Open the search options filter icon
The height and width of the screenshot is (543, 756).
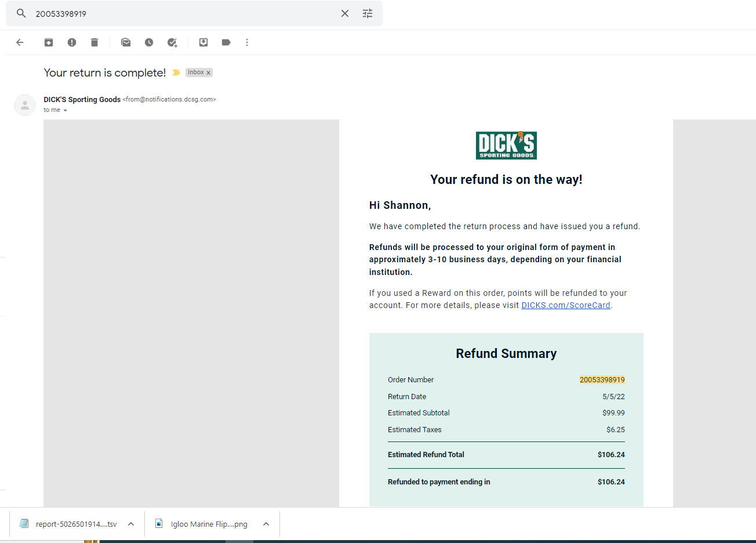[x=368, y=13]
